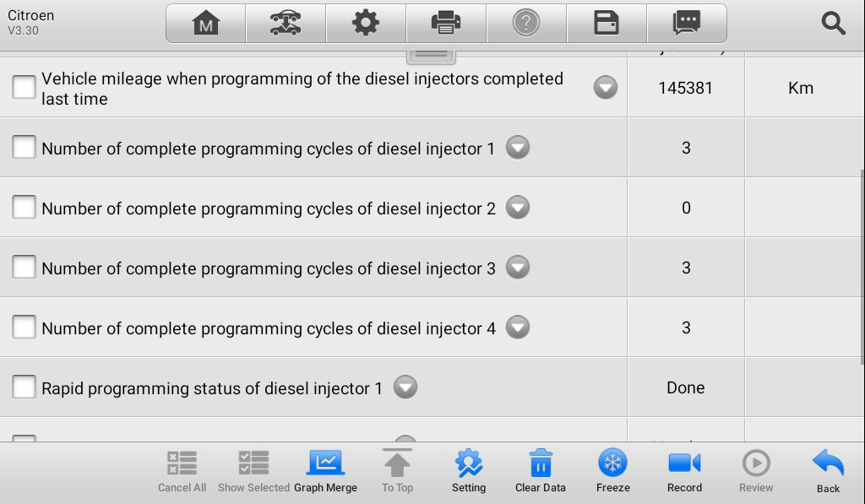Check the Vehicle mileage when programming row

point(24,87)
